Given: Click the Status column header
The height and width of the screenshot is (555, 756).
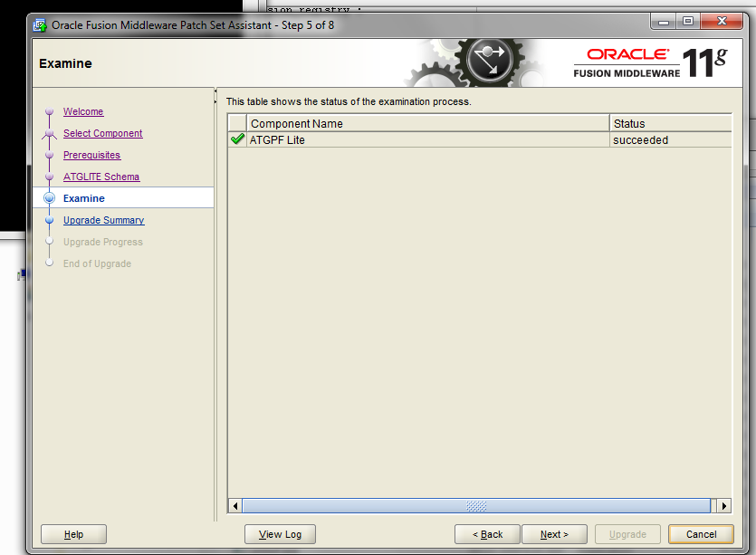Looking at the screenshot, I should (671, 123).
